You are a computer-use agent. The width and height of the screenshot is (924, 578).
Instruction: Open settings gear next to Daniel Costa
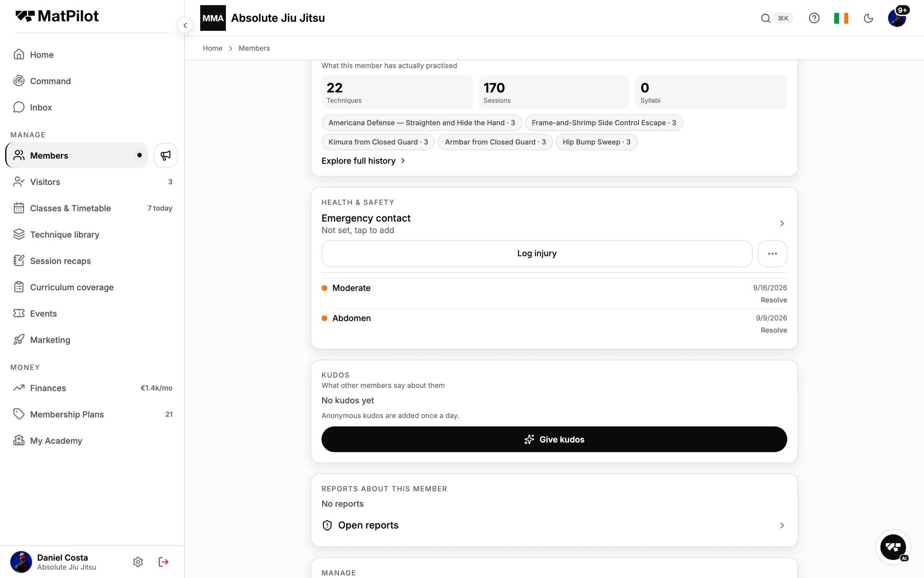pos(138,562)
